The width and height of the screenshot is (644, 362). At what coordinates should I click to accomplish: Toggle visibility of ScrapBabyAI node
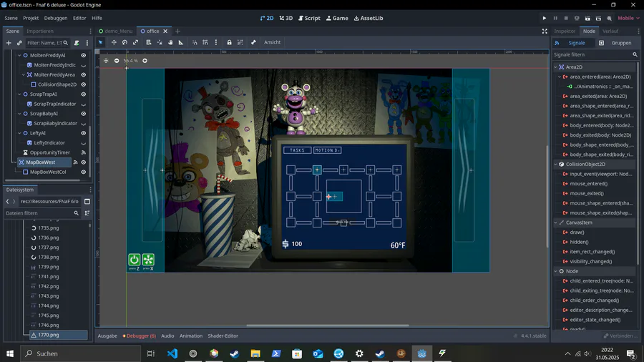[x=84, y=114]
